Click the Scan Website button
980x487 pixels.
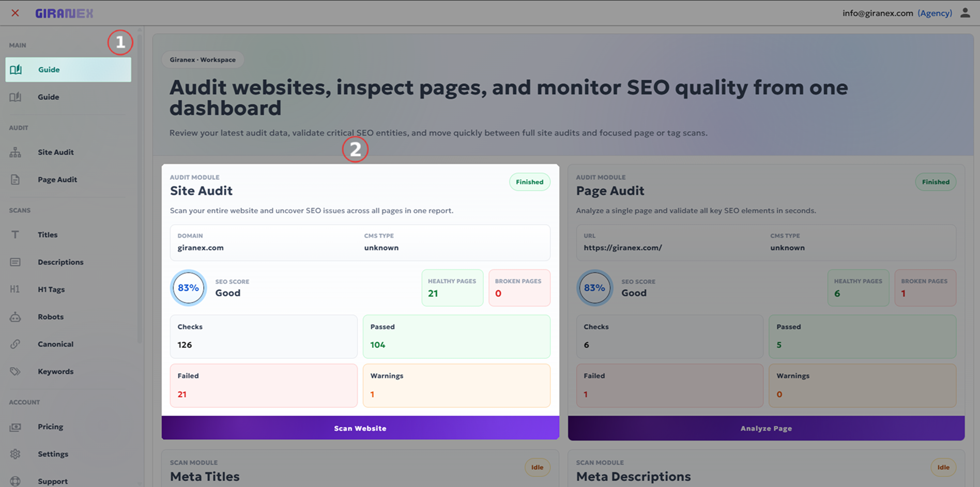pos(360,428)
